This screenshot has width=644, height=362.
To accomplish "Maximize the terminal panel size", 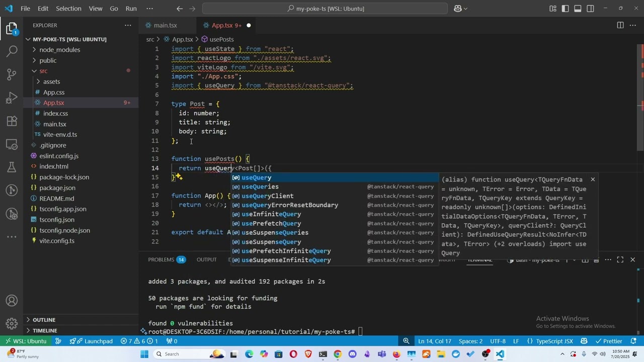I will tap(620, 259).
